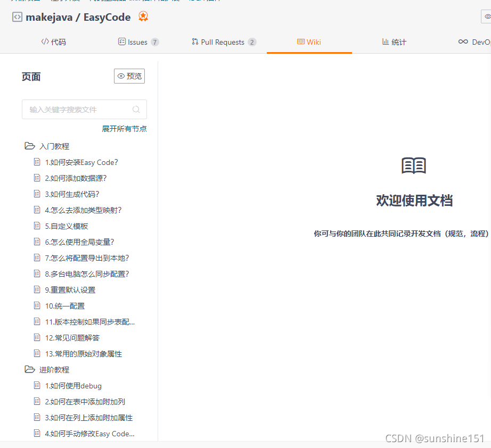Image resolution: width=491 pixels, height=448 pixels.
Task: Click the medal badge beside EasyCode
Action: point(143,16)
